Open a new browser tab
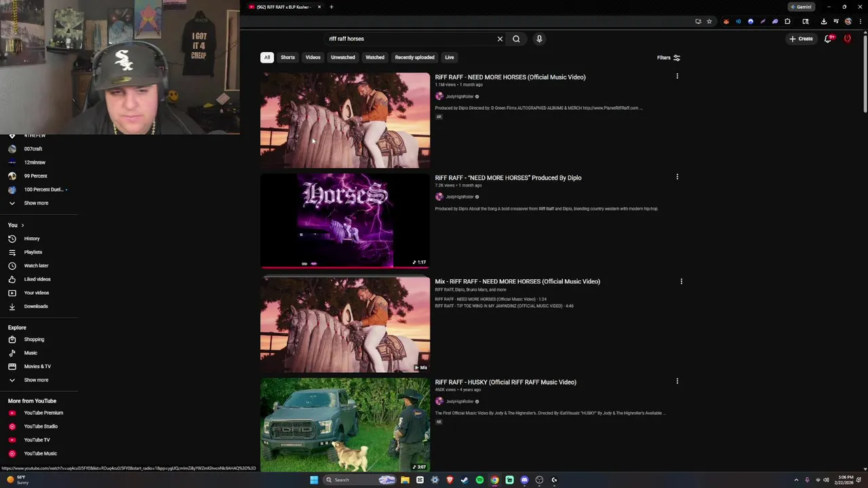The width and height of the screenshot is (868, 488). click(x=331, y=7)
